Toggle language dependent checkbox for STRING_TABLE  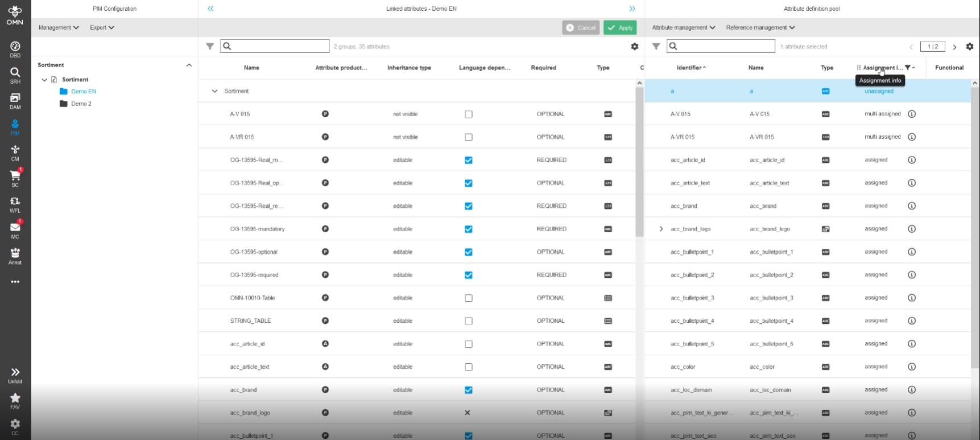[469, 321]
